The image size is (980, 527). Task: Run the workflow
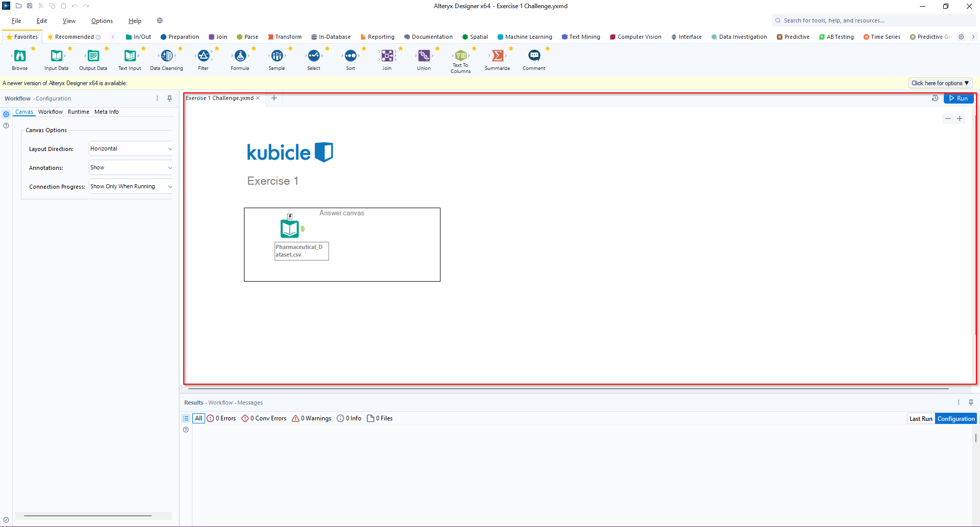pyautogui.click(x=959, y=98)
